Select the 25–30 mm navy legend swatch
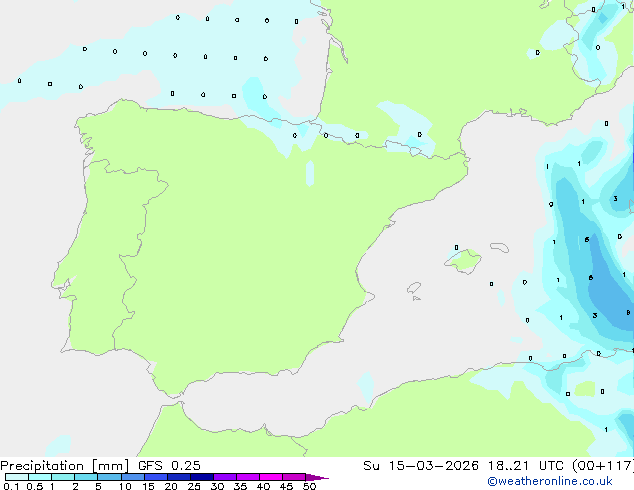The width and height of the screenshot is (634, 490). tap(202, 477)
